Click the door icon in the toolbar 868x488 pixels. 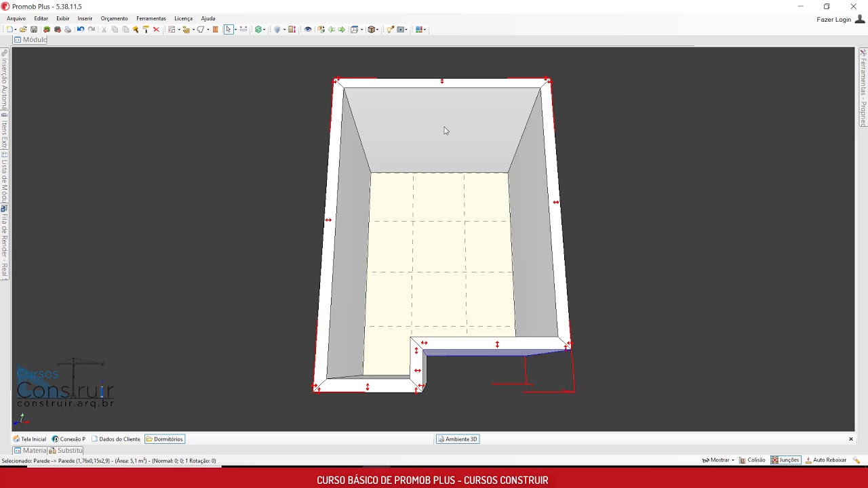215,29
